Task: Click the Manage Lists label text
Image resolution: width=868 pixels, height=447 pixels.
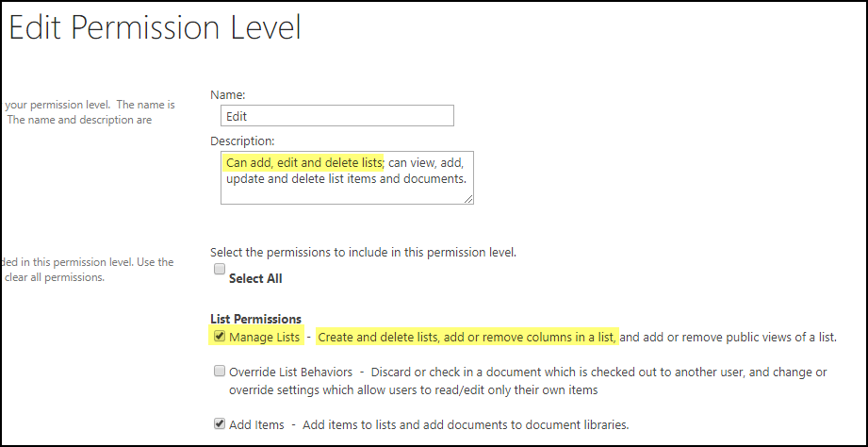Action: tap(265, 337)
